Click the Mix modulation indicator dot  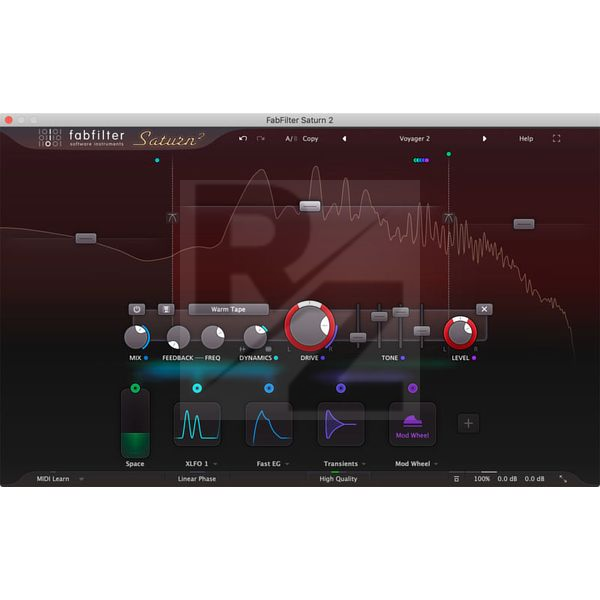pos(146,358)
